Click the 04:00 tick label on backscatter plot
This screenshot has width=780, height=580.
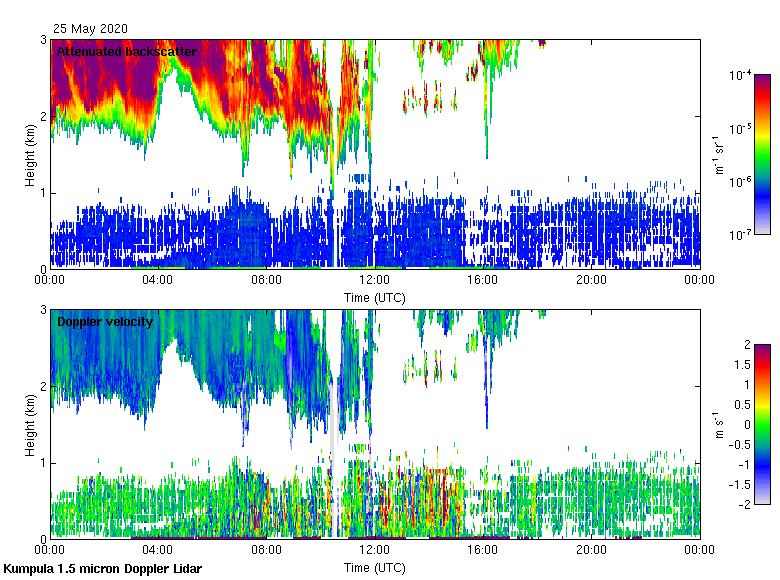tap(158, 280)
